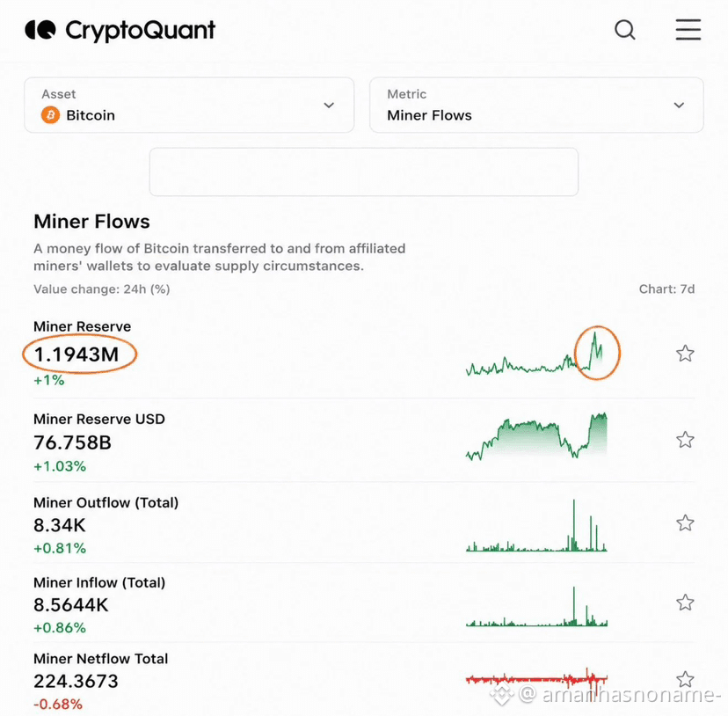Star the Miner Reserve USD metric
728x716 pixels.
click(685, 440)
